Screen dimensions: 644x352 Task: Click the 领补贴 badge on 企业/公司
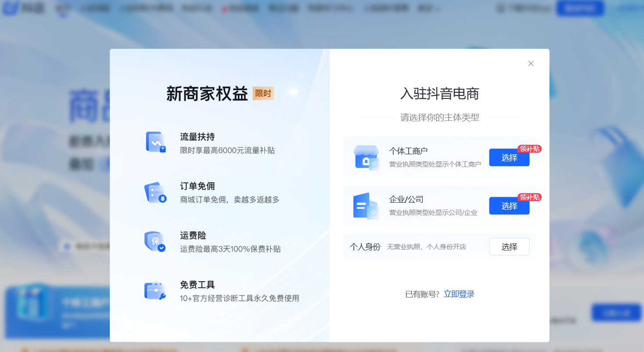[529, 197]
